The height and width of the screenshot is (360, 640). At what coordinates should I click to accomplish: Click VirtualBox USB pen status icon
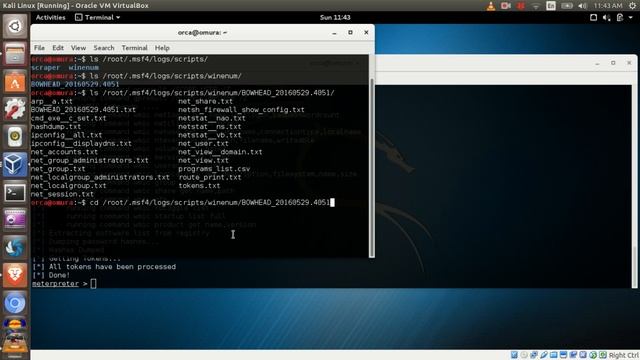pos(544,355)
